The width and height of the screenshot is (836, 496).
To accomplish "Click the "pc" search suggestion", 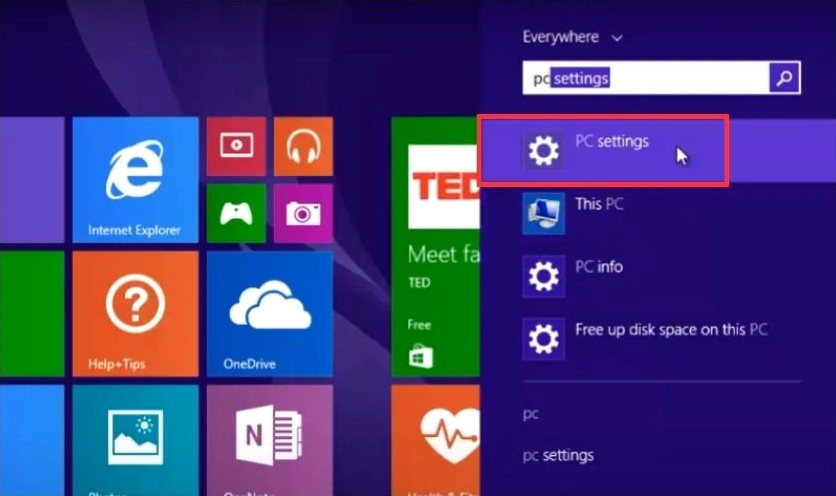I will pyautogui.click(x=531, y=414).
